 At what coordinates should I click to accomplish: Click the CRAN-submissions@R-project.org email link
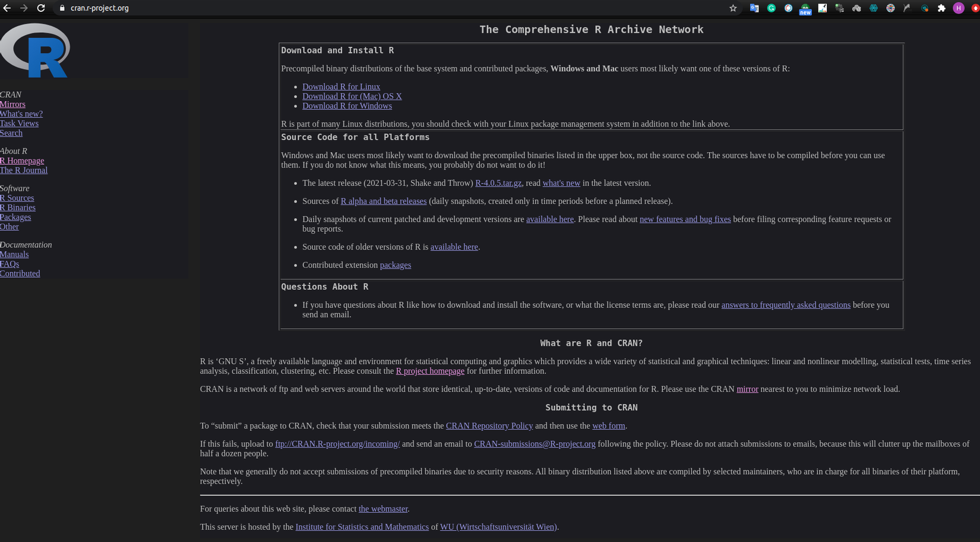coord(535,444)
